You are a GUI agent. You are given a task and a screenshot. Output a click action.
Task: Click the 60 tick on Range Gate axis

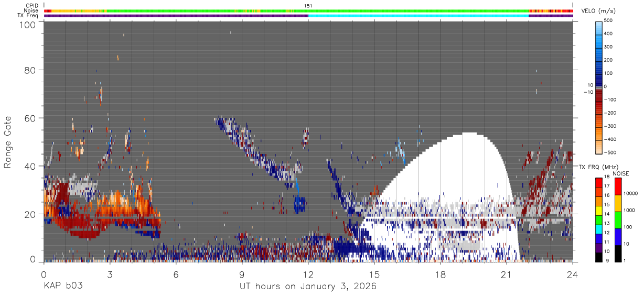30,118
